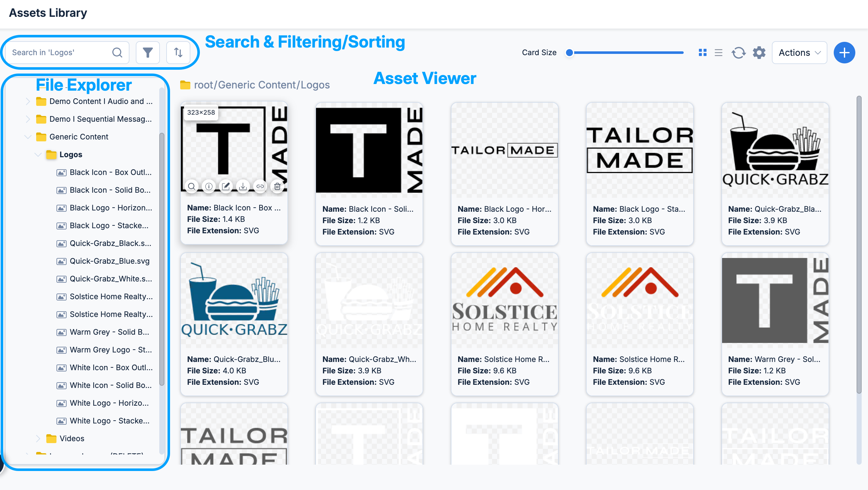Select Black Logo - Stacke... file

109,225
